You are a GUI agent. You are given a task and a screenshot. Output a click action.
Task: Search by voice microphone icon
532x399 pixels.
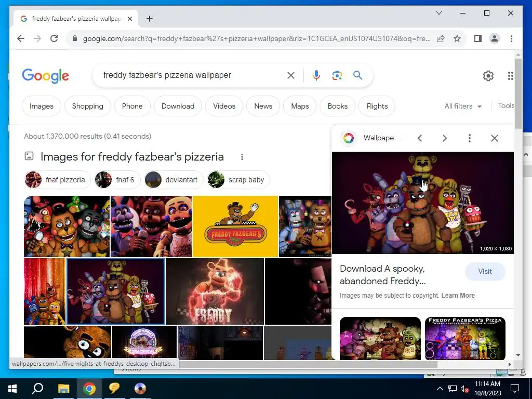tap(316, 75)
